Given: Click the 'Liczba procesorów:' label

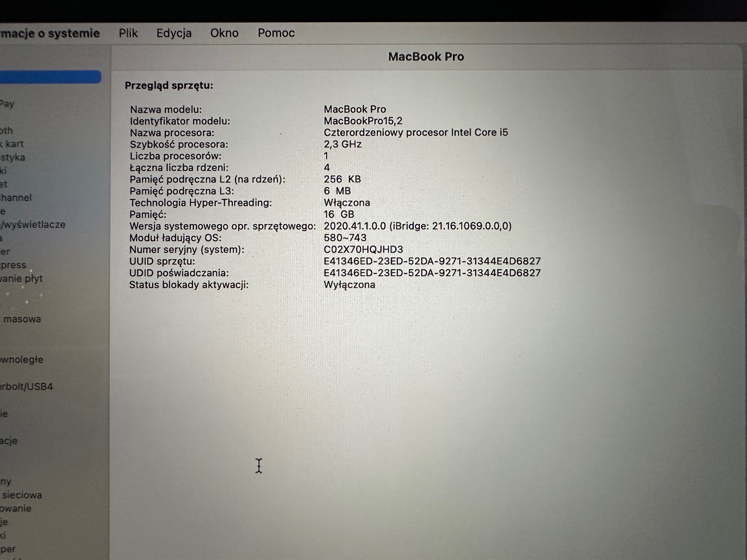Looking at the screenshot, I should 176,156.
